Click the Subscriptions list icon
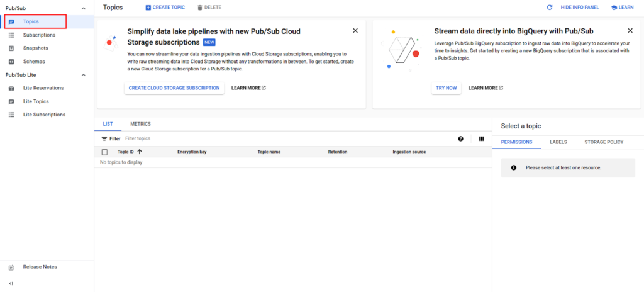 [11, 35]
